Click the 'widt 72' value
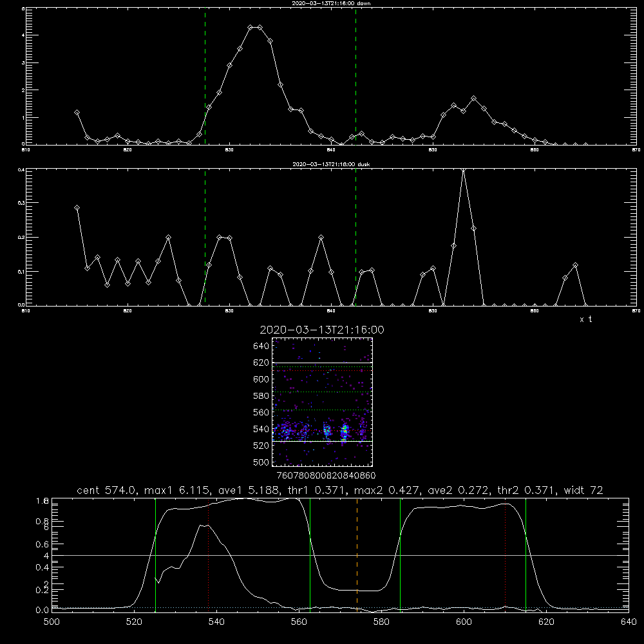 coord(582,490)
